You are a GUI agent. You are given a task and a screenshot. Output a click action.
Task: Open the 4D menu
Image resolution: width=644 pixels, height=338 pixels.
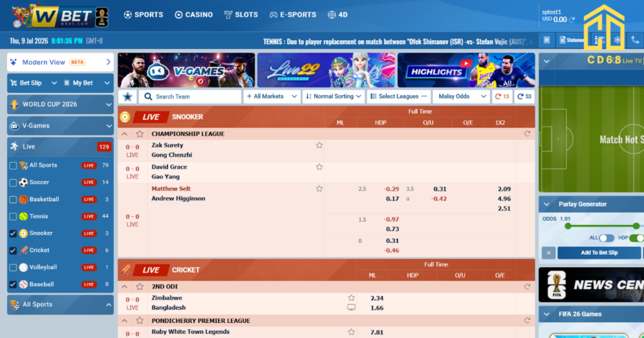click(x=338, y=15)
